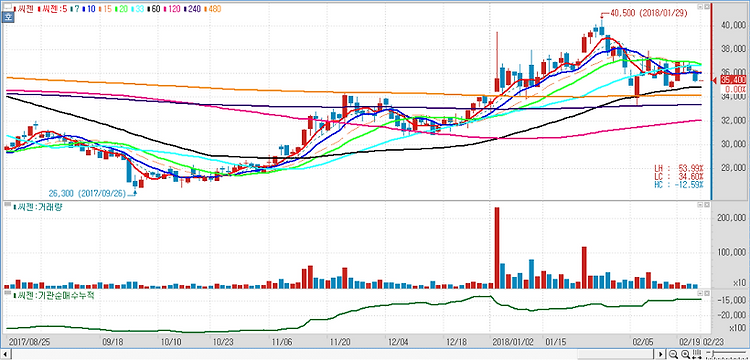Click the 26,300 (2017/09/26) low label
Screen dimensions: 750x360
[x=87, y=194]
